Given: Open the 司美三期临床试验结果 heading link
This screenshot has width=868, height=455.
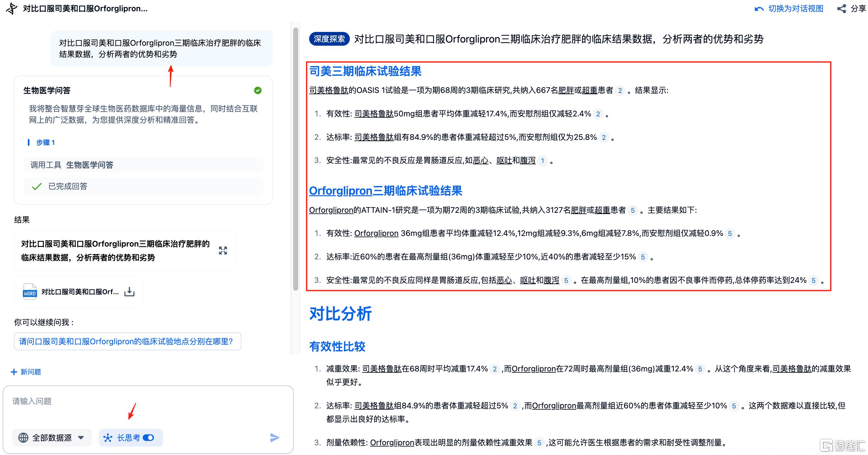Looking at the screenshot, I should (365, 71).
